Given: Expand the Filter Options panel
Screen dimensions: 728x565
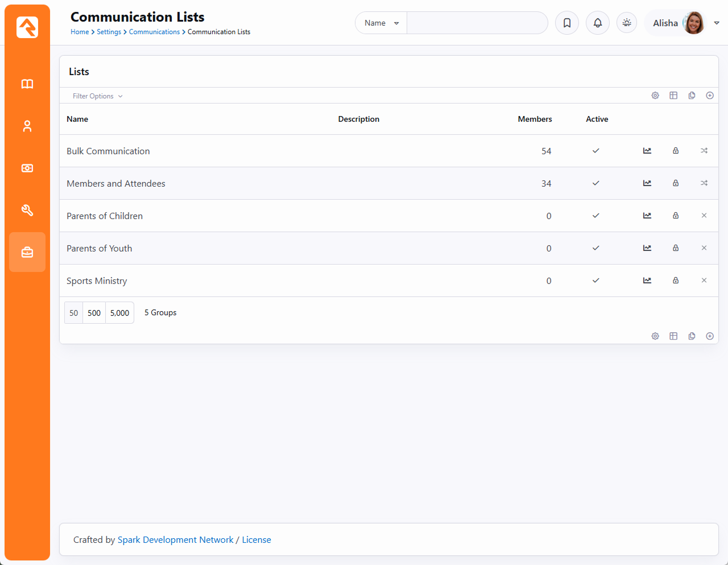Looking at the screenshot, I should click(x=97, y=96).
